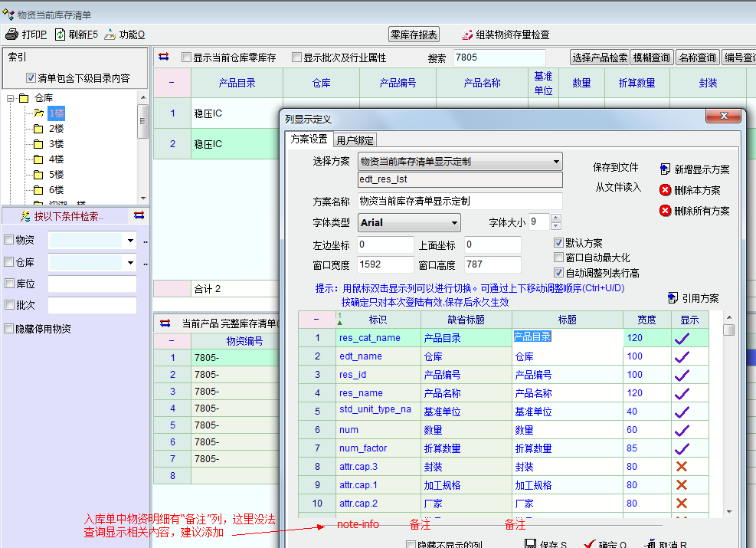Uncheck the 默认方案 checkbox

pos(558,243)
